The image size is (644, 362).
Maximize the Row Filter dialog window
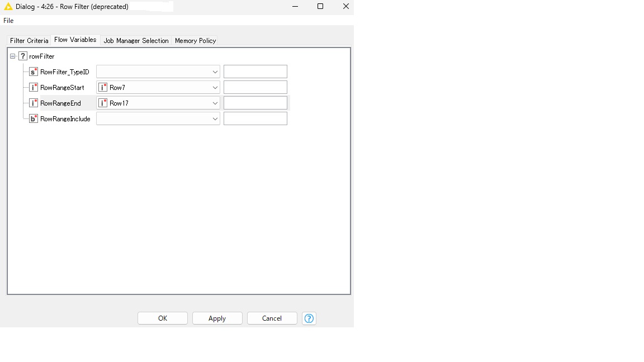click(x=320, y=6)
